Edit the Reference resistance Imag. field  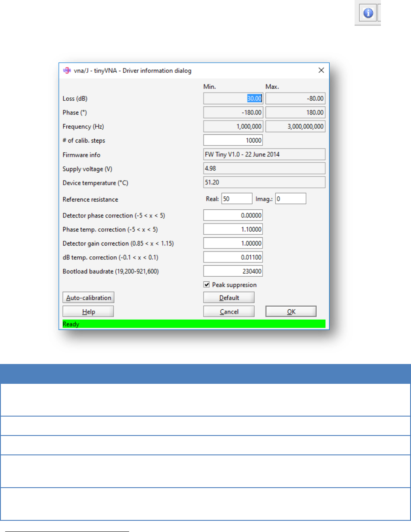[x=291, y=199]
